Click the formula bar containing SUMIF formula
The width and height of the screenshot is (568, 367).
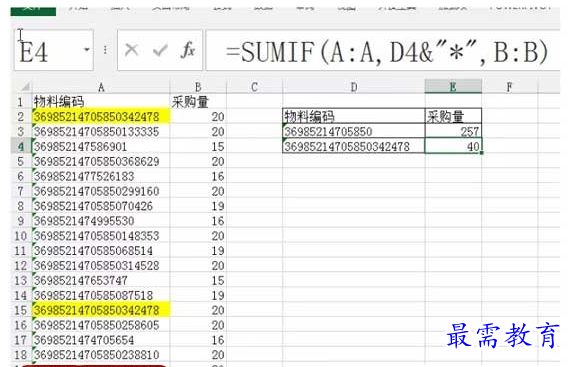pos(383,50)
